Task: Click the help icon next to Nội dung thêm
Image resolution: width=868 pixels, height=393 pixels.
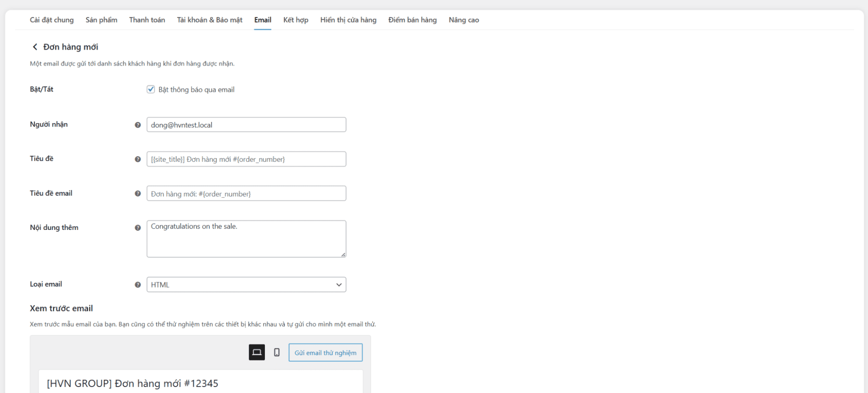Action: [138, 227]
